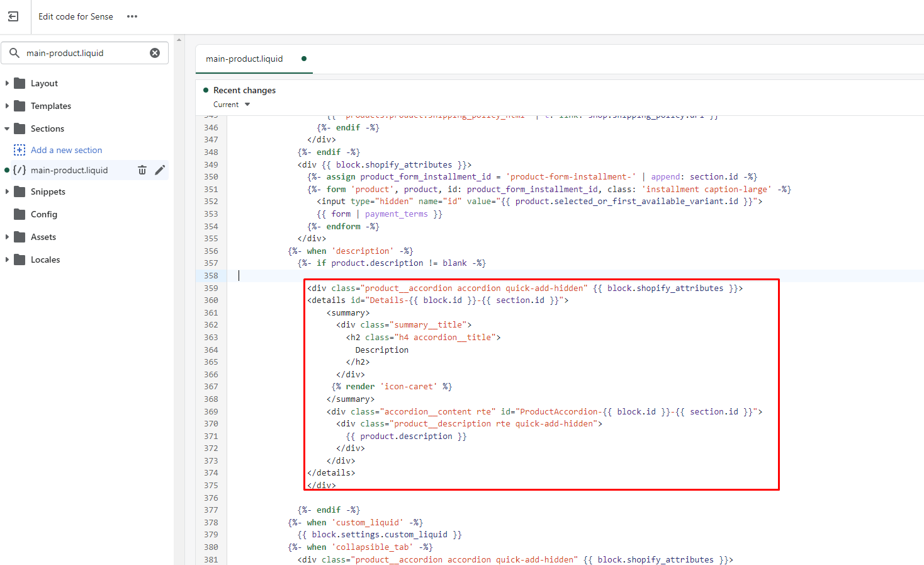Click the Add a new section link
Screen dimensions: 924x565
click(x=66, y=150)
